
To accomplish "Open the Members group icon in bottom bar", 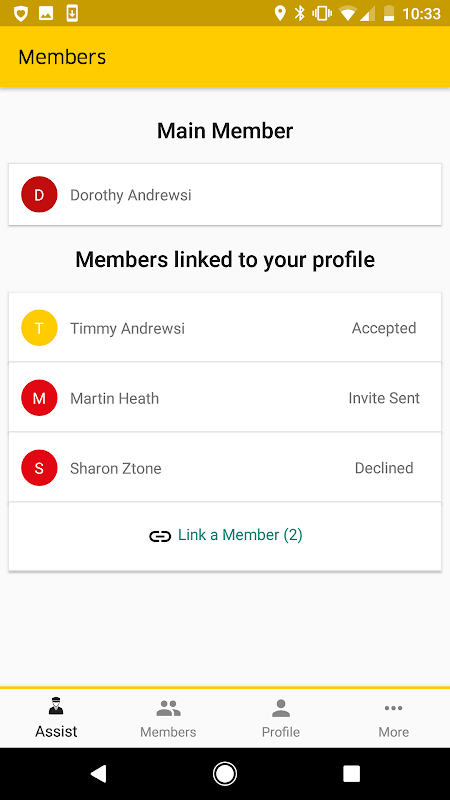I will 168,708.
